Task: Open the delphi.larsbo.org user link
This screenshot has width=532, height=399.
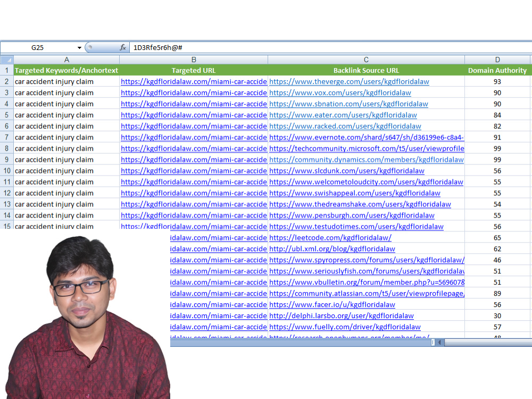Action: click(342, 316)
